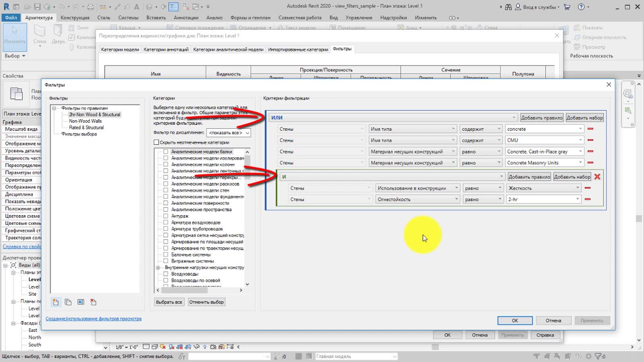This screenshot has width=644, height=362.
Task: Check the 'Воздуховоды' category
Action: pos(165,274)
